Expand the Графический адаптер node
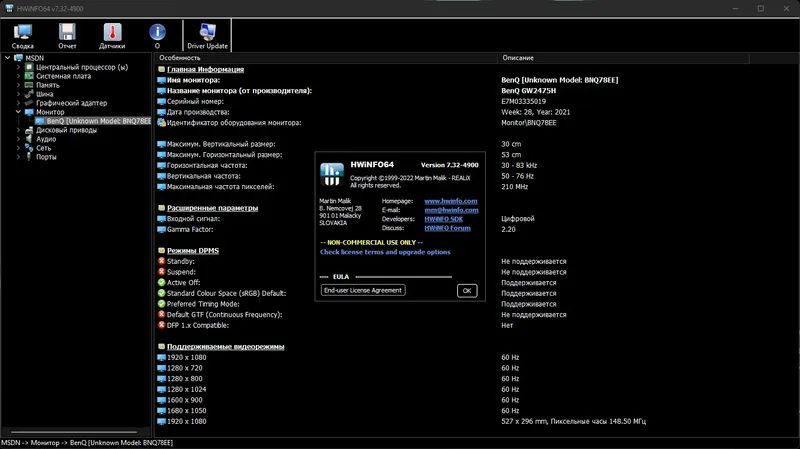The width and height of the screenshot is (800, 449). point(18,103)
